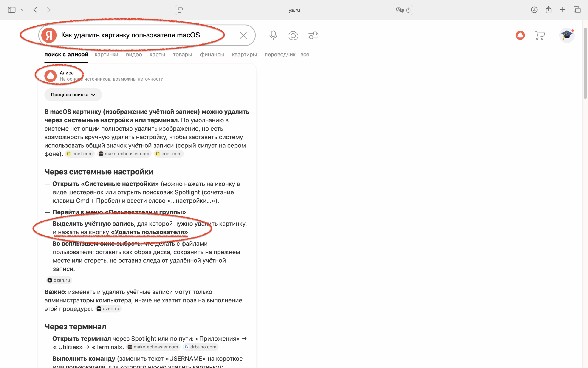
Task: Open maketecheasier.com source in terminal section
Action: coord(153,347)
